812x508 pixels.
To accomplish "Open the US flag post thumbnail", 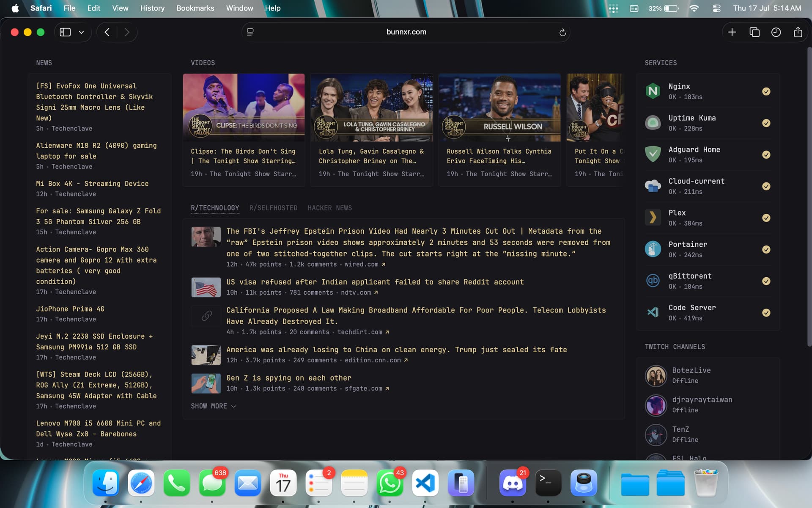I will [x=206, y=287].
